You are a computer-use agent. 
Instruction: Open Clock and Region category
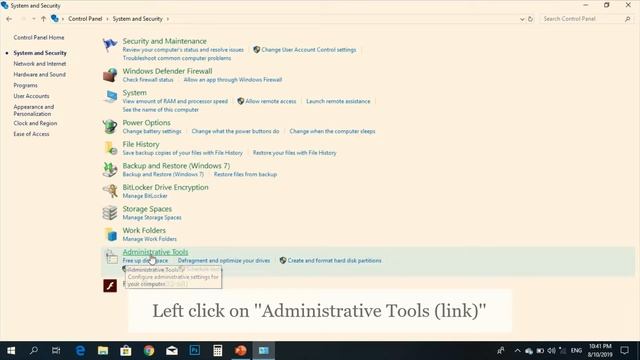pyautogui.click(x=35, y=123)
